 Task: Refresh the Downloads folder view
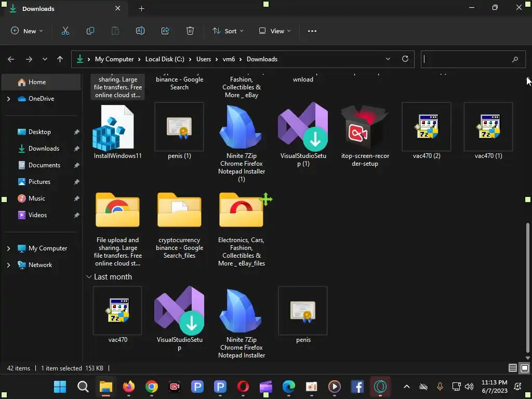[x=405, y=59]
